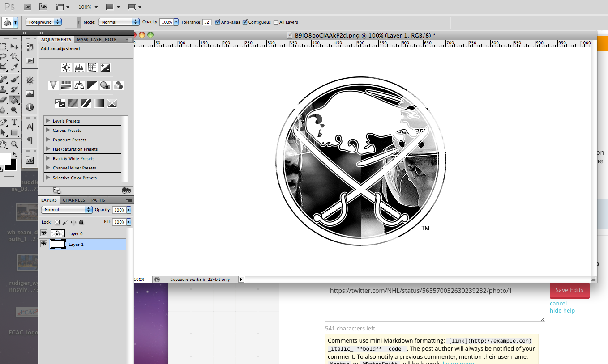Select the Move tool
This screenshot has height=364, width=608.
15,47
